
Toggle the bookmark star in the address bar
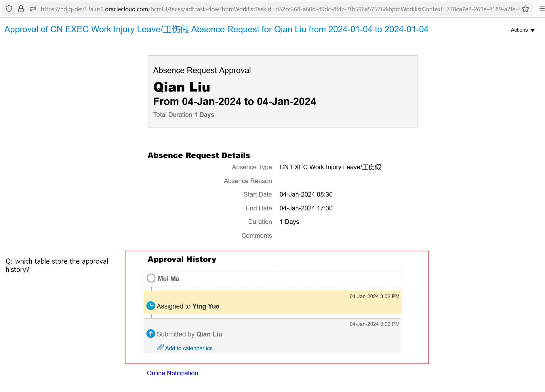(x=526, y=9)
